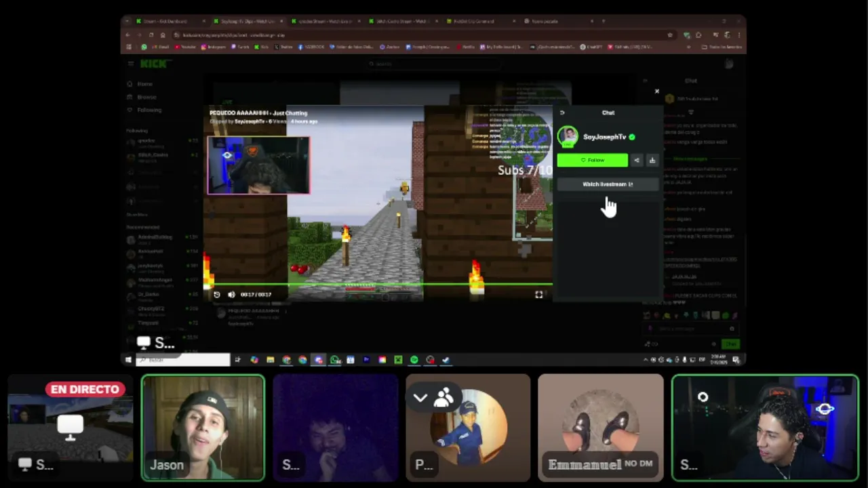This screenshot has height=488, width=868.
Task: Select Emmanuel's participant tile
Action: (601, 428)
